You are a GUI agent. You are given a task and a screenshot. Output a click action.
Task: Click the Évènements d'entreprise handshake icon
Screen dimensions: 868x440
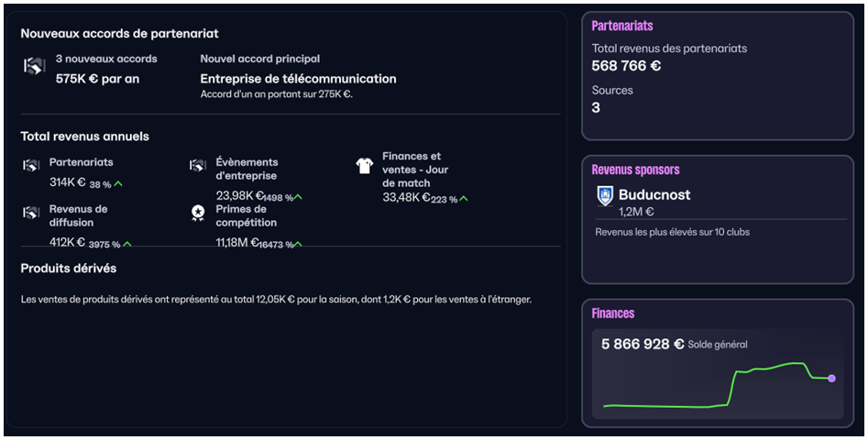pyautogui.click(x=197, y=166)
